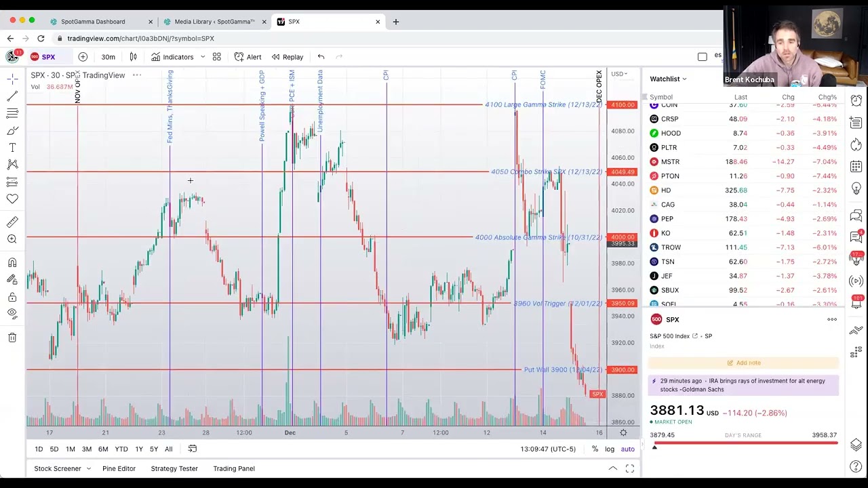Toggle lock all drawing tools
Screen dimensions: 868x488
pos(12,297)
